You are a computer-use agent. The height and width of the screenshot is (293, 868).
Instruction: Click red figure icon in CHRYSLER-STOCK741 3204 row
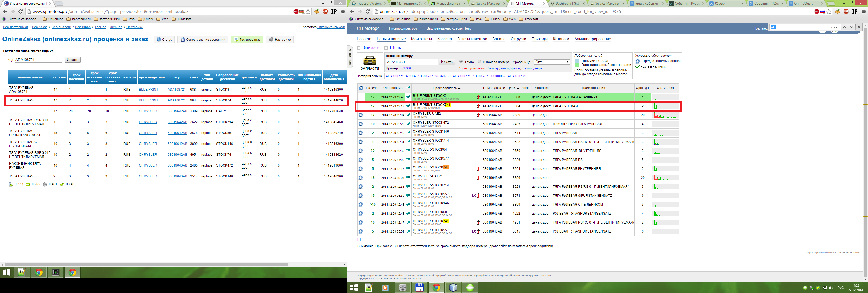pyautogui.click(x=478, y=168)
